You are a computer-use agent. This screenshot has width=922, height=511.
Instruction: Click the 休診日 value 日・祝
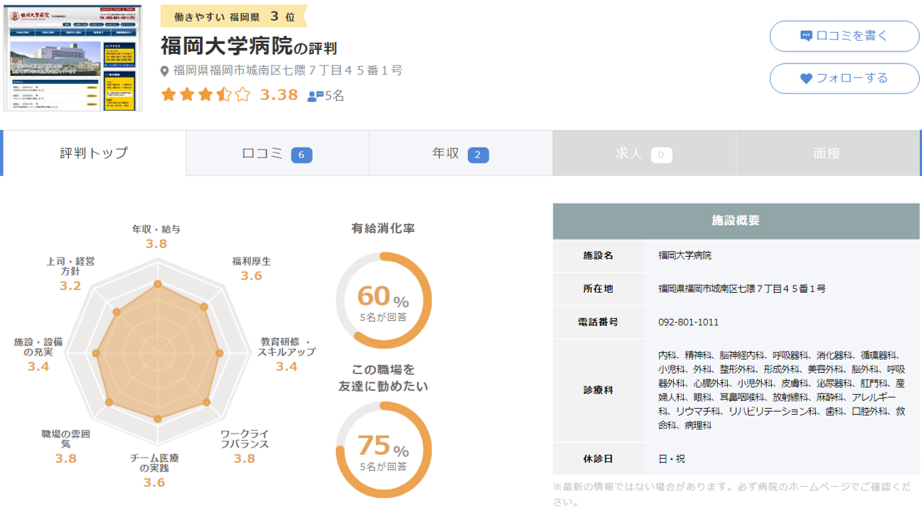pos(672,459)
